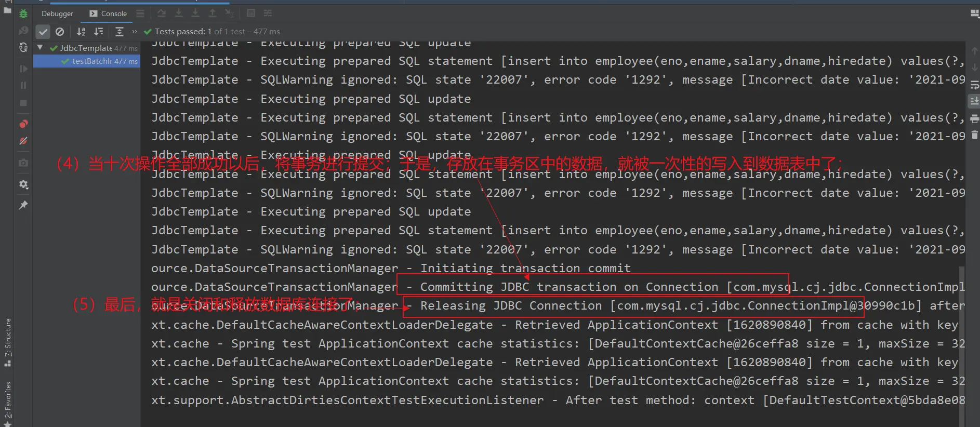This screenshot has height=427, width=980.
Task: Select the JdbcTemplate test suite row
Action: (87, 48)
